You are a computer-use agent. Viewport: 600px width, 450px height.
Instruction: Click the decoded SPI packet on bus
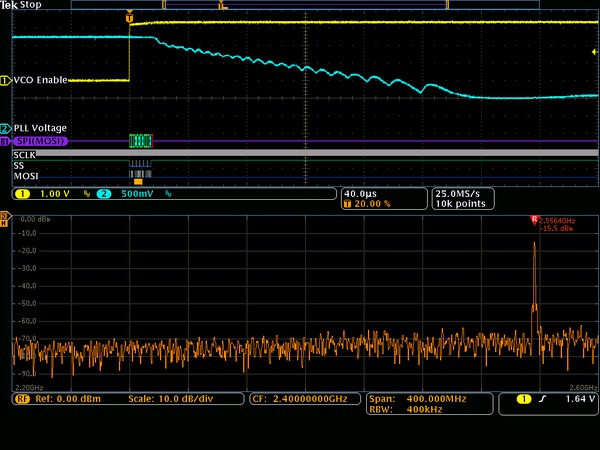140,142
